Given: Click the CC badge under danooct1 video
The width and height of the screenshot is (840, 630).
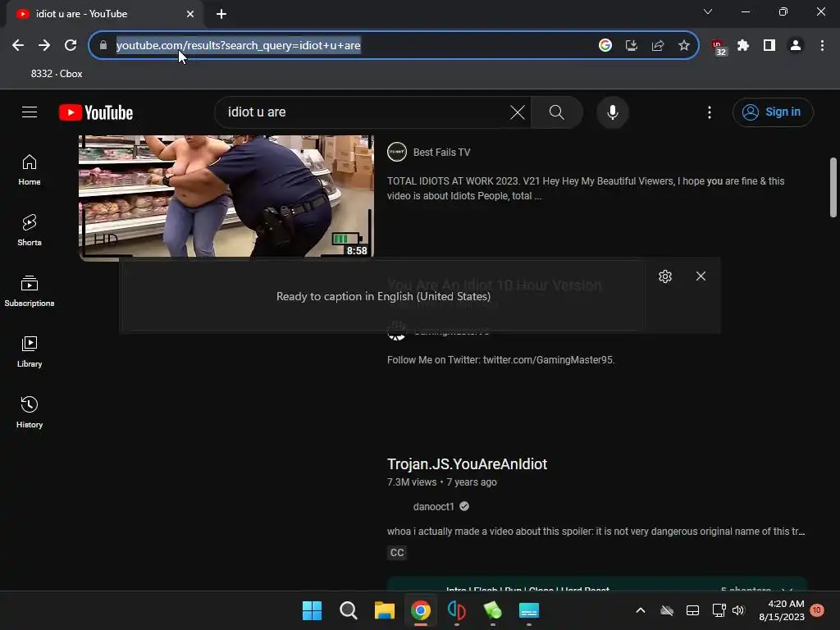Looking at the screenshot, I should click(397, 552).
